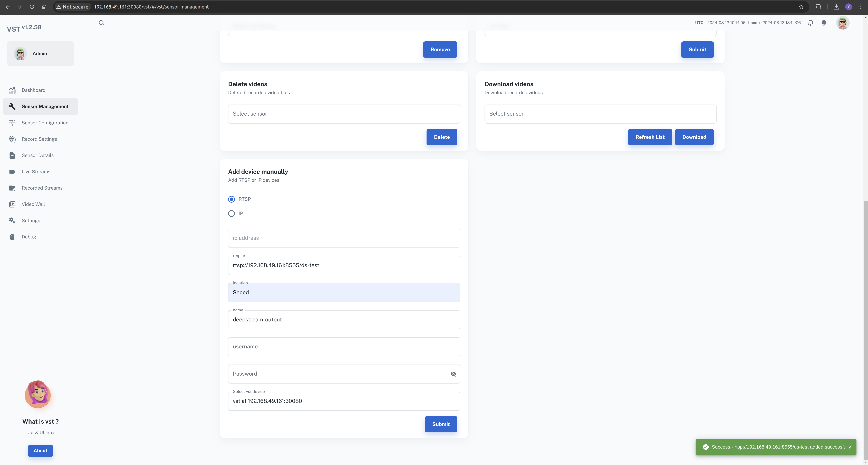Open Select sensor dropdown under Download videos
The image size is (868, 465).
click(600, 114)
